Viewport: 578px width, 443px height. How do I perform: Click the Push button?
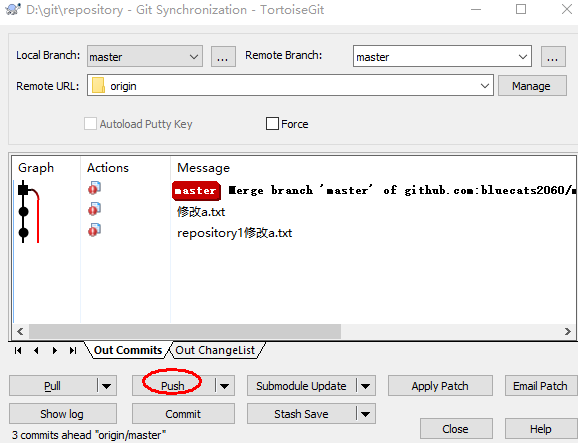click(x=173, y=386)
